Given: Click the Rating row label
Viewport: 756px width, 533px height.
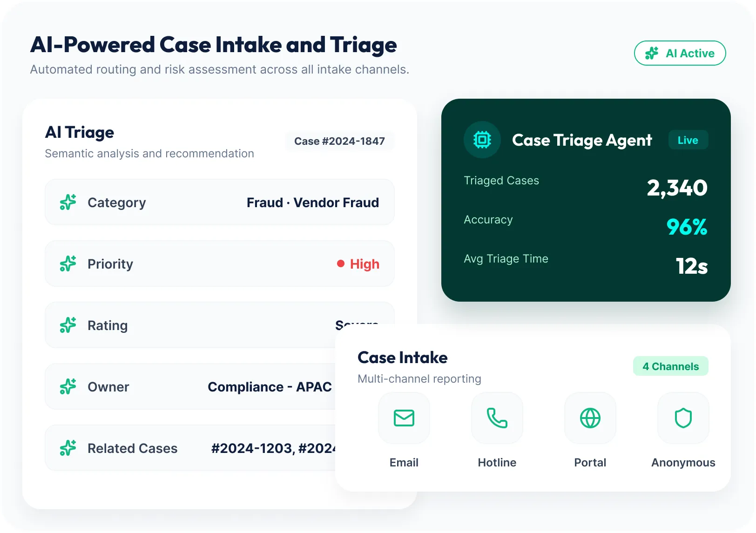Looking at the screenshot, I should click(x=108, y=325).
